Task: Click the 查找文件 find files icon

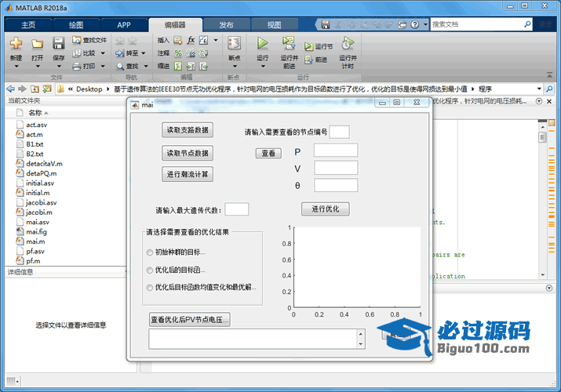Action: tap(77, 40)
